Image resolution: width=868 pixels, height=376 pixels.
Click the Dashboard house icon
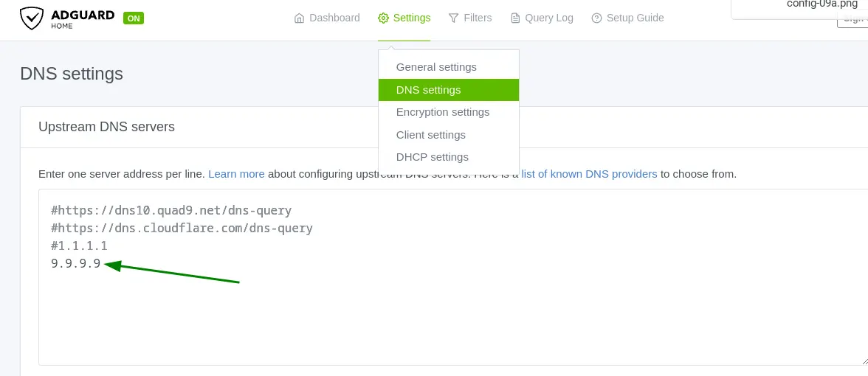(x=299, y=18)
